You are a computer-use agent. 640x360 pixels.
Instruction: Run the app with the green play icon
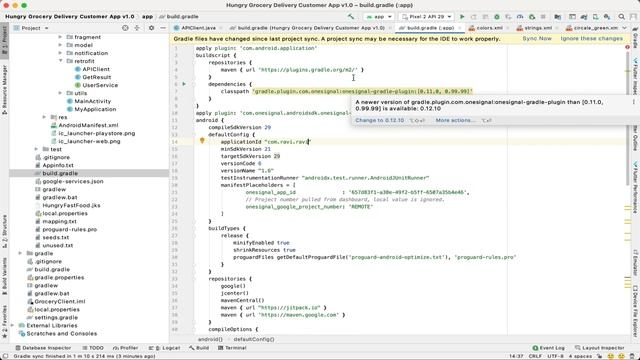coord(462,17)
